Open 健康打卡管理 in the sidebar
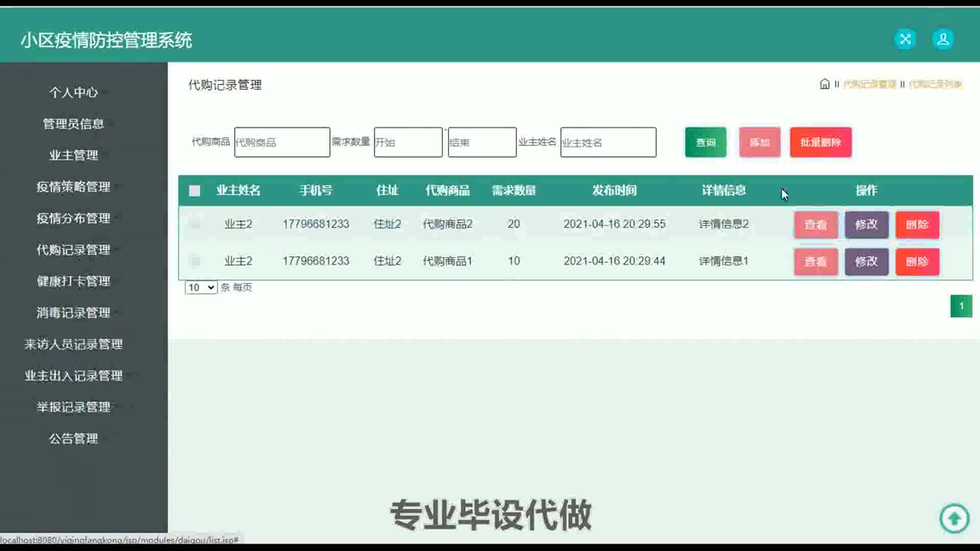Screen dimensions: 980x551 pos(73,281)
